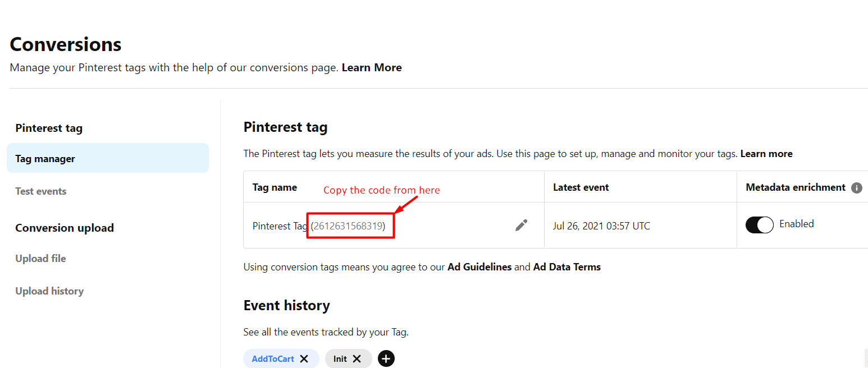Open the Ad Data Terms link
This screenshot has height=368, width=868.
567,267
